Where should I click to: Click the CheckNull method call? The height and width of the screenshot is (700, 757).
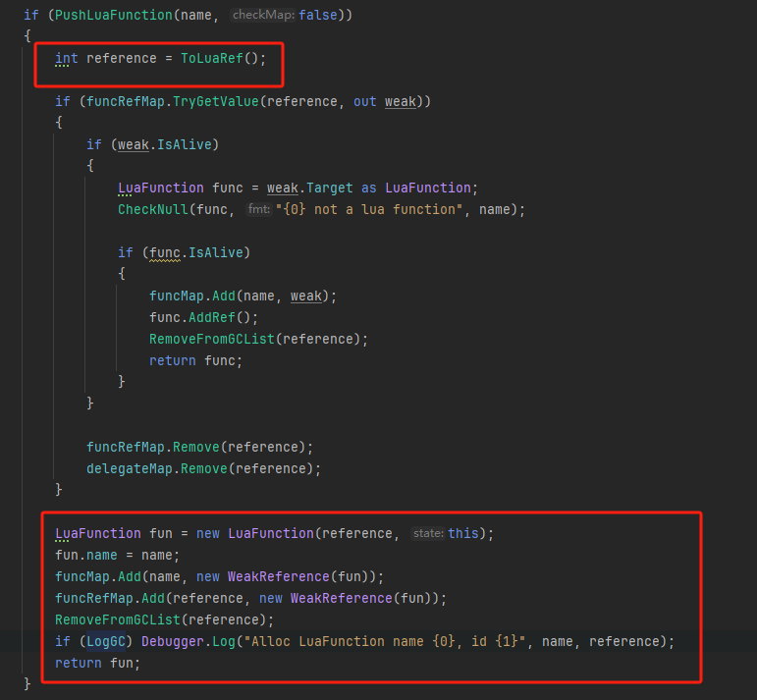point(153,209)
